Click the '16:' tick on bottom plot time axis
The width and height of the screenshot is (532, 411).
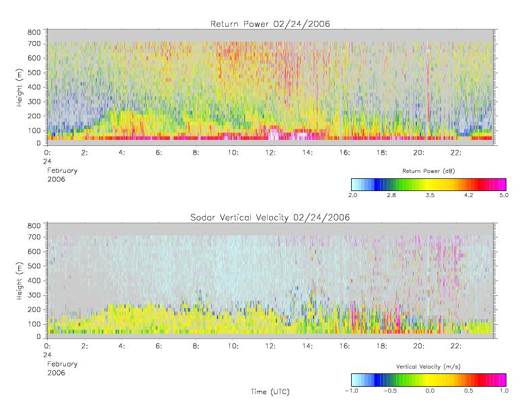344,346
